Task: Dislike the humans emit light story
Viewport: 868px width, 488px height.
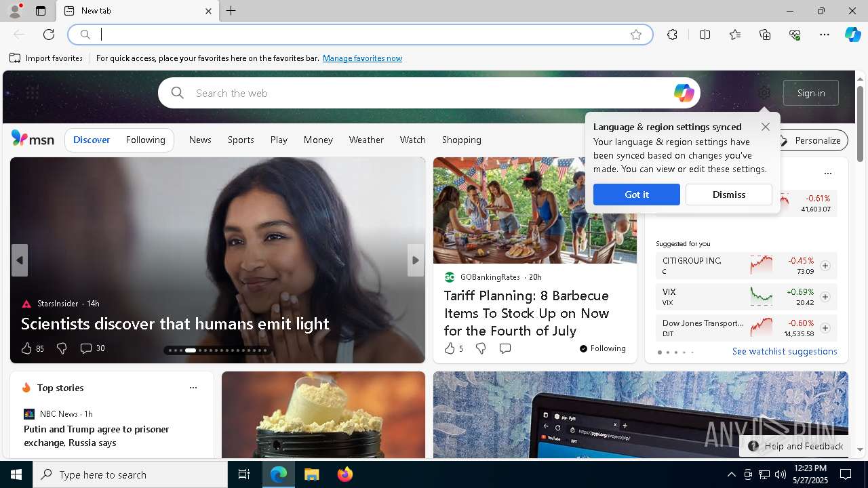Action: coord(62,348)
